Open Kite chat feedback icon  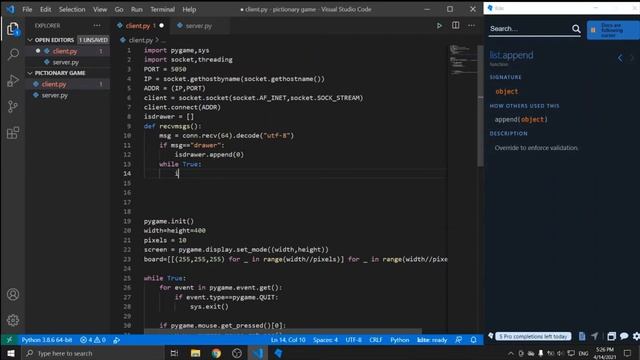click(x=624, y=336)
